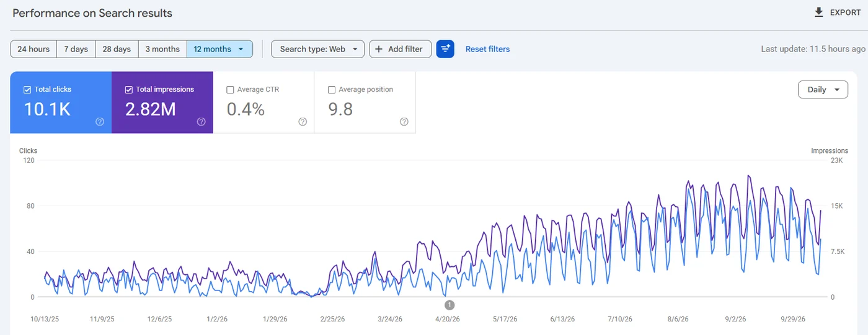Image resolution: width=868 pixels, height=335 pixels.
Task: Open the Search type: Web dropdown
Action: pyautogui.click(x=317, y=49)
